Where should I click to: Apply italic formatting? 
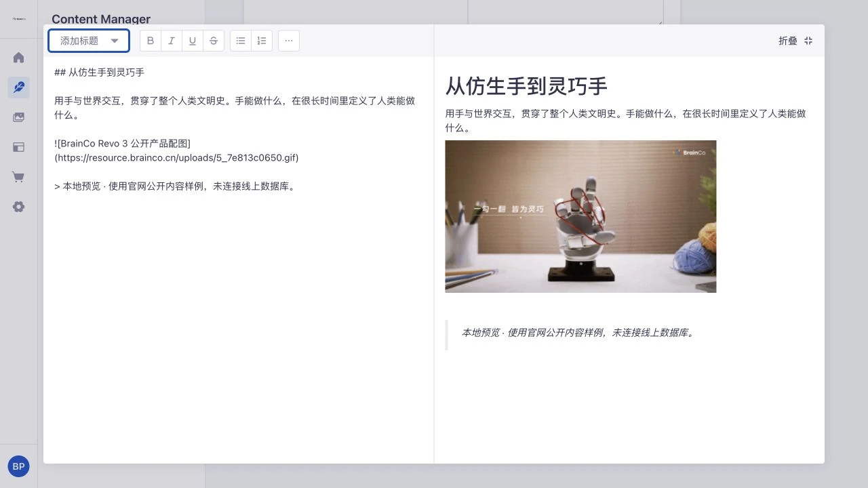coord(172,41)
